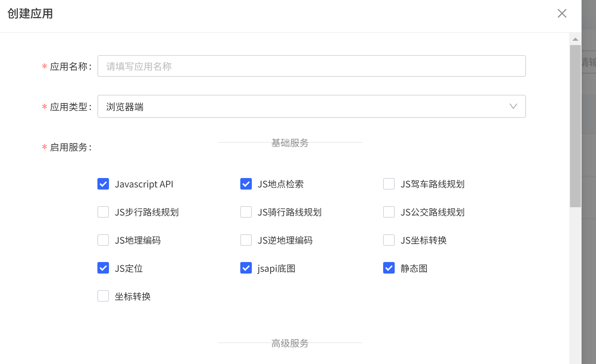This screenshot has height=364, width=596.
Task: Enable JS步行路线规划 service
Action: (103, 212)
